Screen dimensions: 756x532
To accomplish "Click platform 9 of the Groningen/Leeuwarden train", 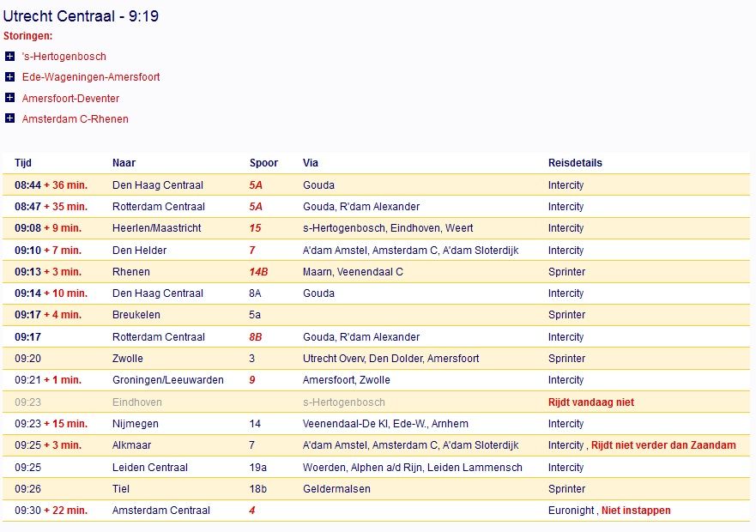I will (252, 380).
